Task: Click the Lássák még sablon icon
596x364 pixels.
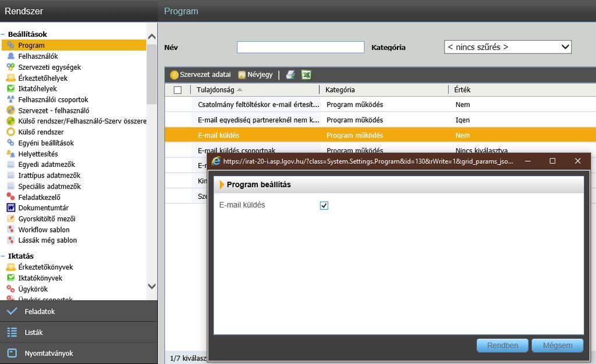Action: click(x=10, y=240)
